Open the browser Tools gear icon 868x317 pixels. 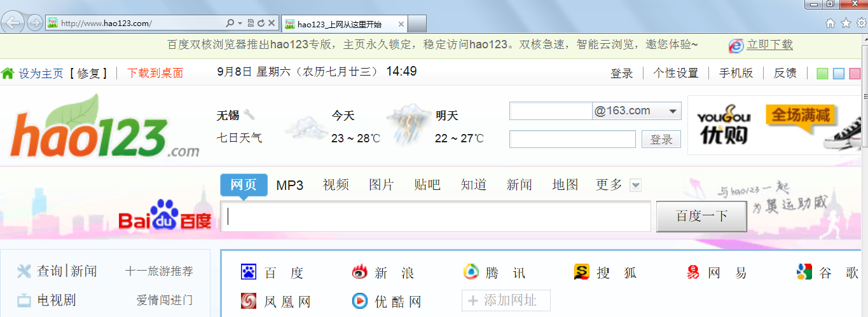coord(861,24)
